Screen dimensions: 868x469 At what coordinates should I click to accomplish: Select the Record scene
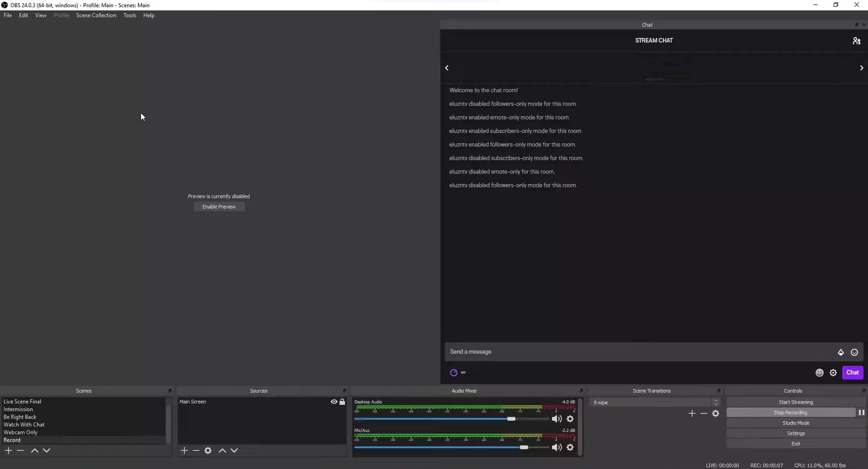point(84,440)
